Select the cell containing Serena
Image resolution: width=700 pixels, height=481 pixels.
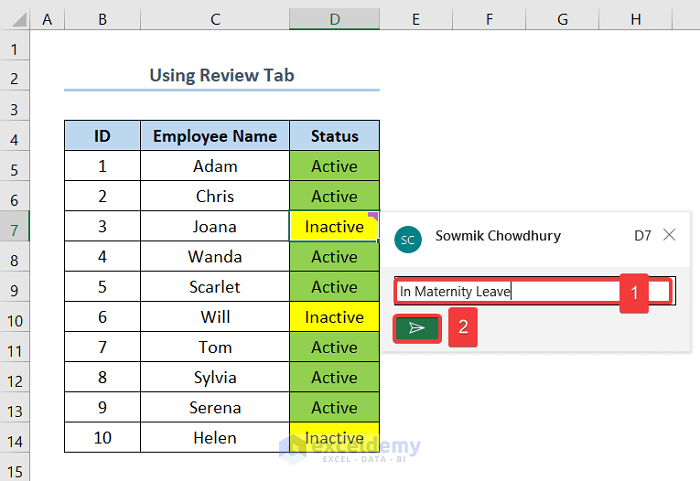(x=215, y=407)
